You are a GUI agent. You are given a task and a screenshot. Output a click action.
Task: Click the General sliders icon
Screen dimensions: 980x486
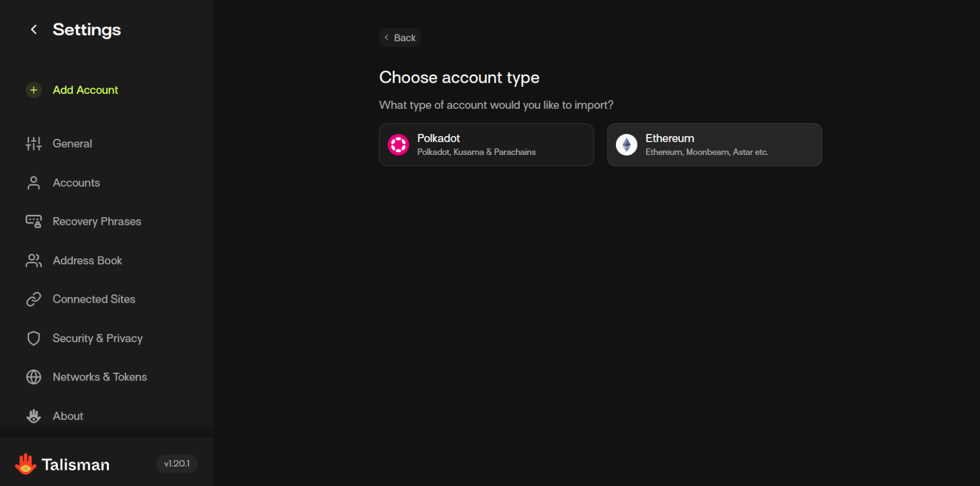tap(33, 144)
